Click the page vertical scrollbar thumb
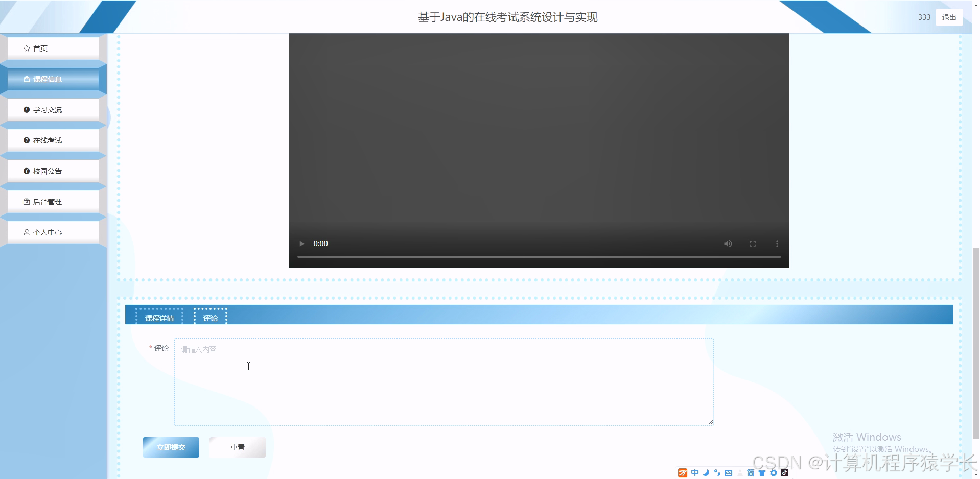Screen dimensions: 980x479 click(x=976, y=342)
